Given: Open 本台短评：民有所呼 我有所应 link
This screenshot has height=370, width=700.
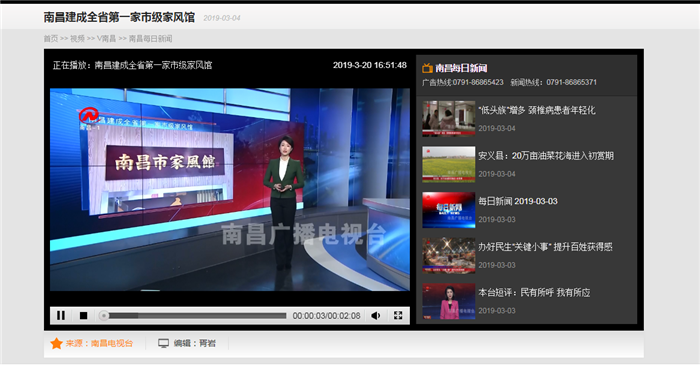Looking at the screenshot, I should pyautogui.click(x=534, y=292).
